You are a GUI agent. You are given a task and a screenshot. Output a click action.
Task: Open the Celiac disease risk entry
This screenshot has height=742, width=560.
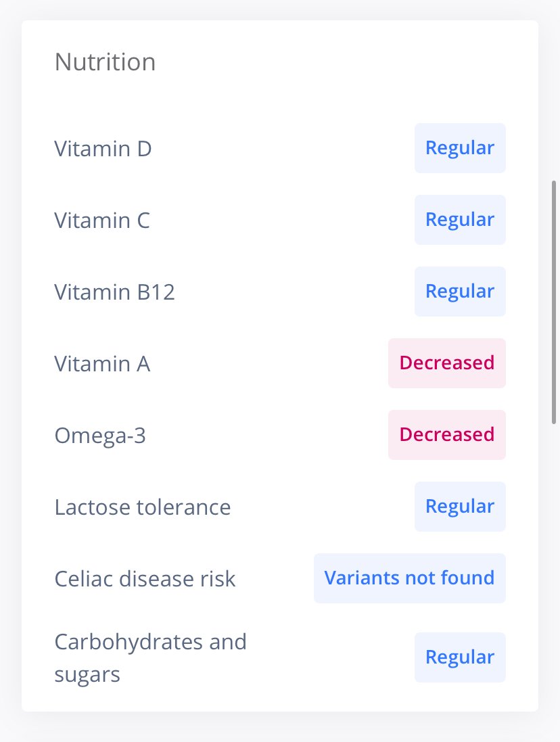[x=279, y=578]
